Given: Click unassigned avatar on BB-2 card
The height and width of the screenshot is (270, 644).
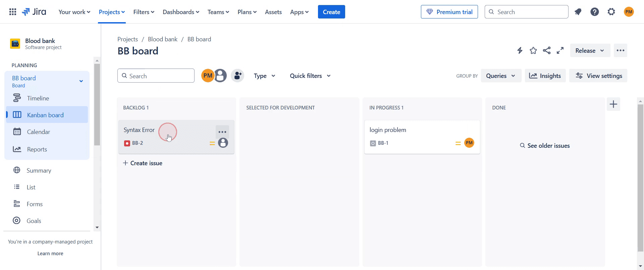Looking at the screenshot, I should pos(223,143).
